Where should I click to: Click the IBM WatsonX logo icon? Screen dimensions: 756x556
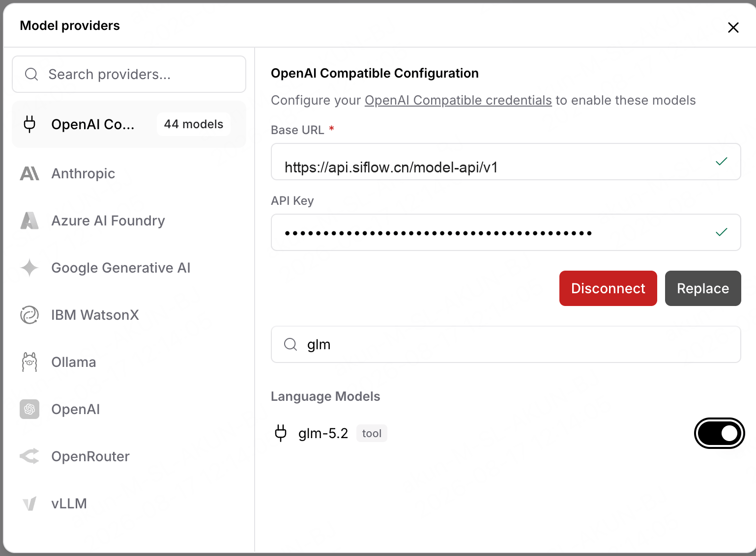pyautogui.click(x=29, y=315)
